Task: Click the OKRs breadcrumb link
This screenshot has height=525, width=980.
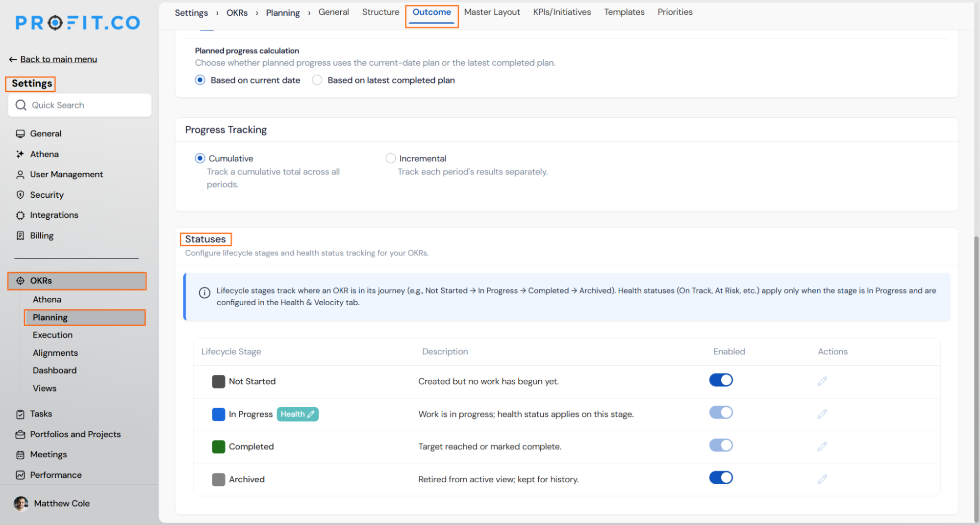Action: point(237,13)
